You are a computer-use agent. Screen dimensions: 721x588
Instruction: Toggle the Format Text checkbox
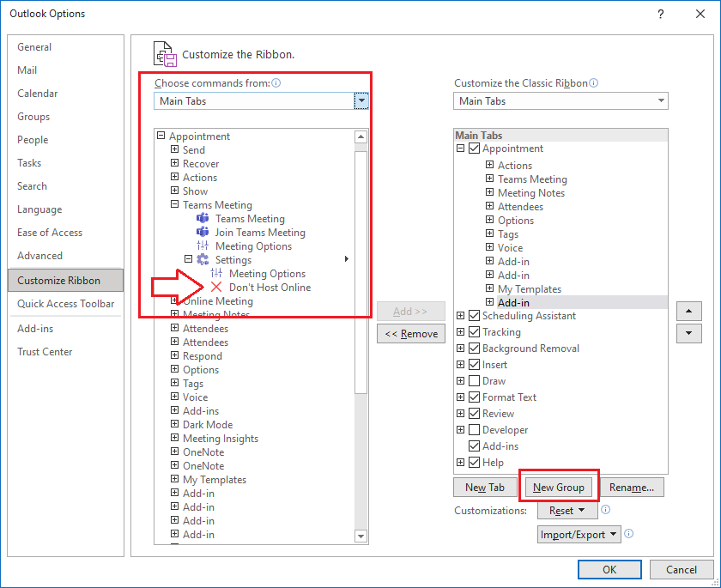(x=474, y=397)
